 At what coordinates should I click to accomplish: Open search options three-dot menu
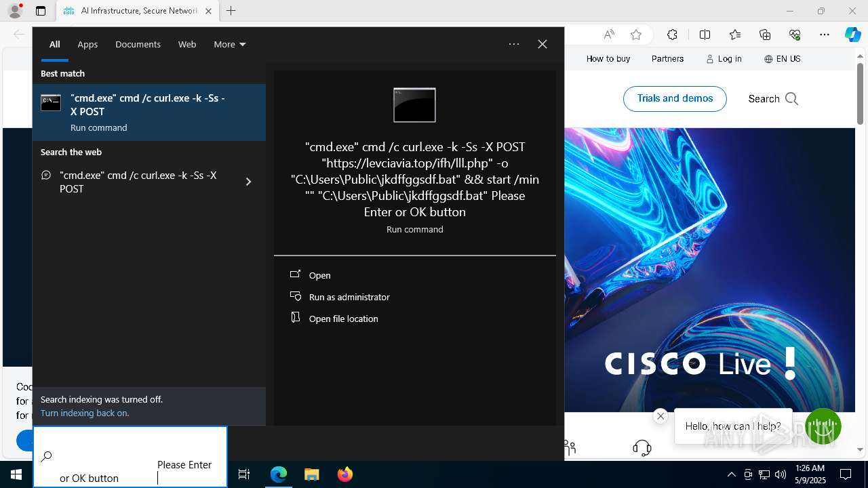514,44
